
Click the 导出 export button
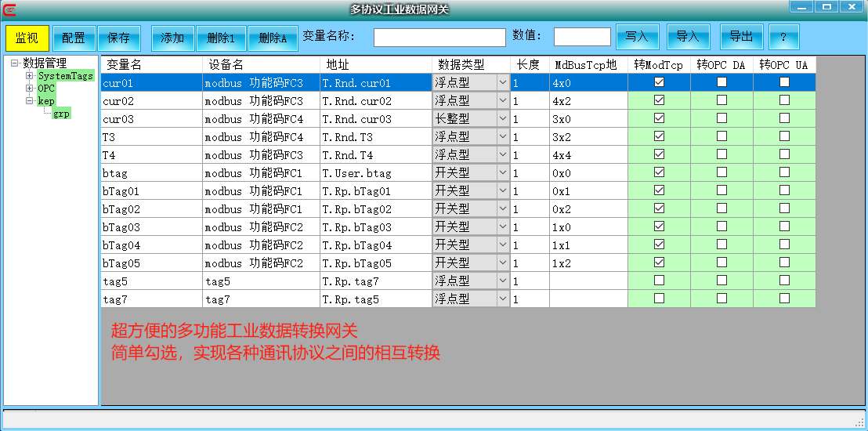pos(741,37)
